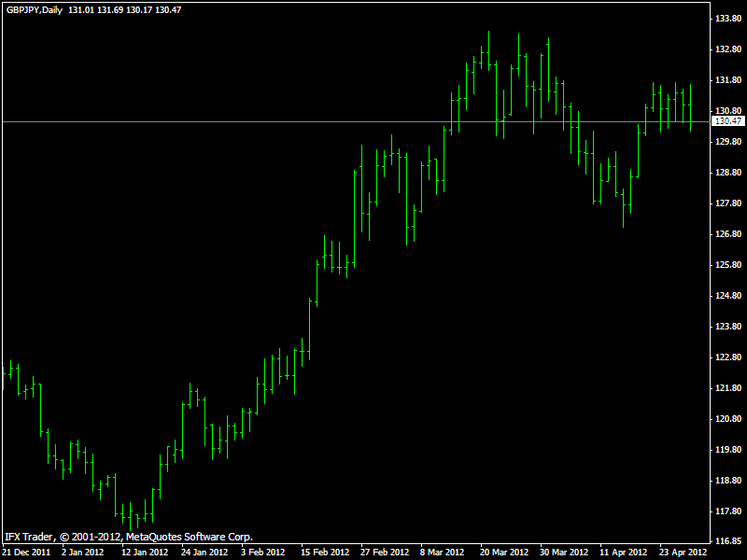Click the 133.80 price axis label
This screenshot has height=560, width=747.
(728, 19)
